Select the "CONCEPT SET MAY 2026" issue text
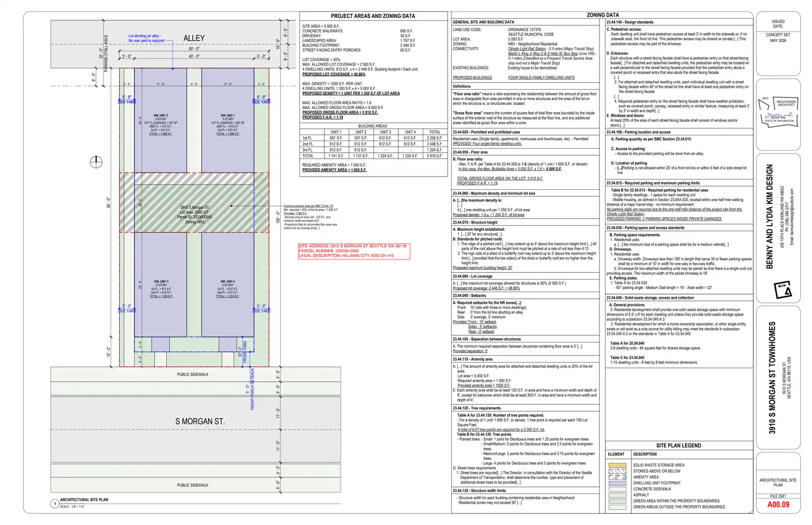The height and width of the screenshot is (525, 812). tap(778, 38)
